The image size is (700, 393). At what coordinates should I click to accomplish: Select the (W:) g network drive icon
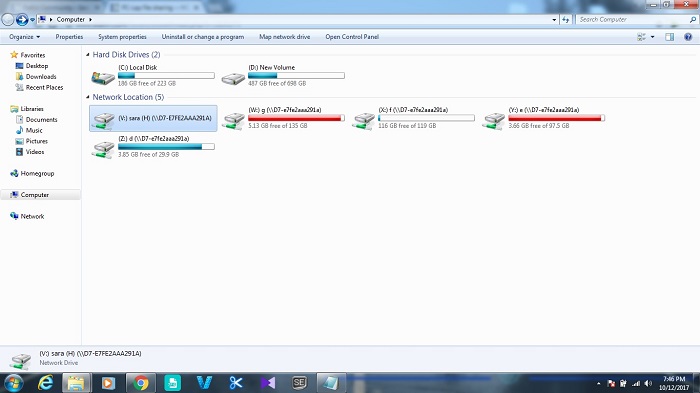click(233, 121)
